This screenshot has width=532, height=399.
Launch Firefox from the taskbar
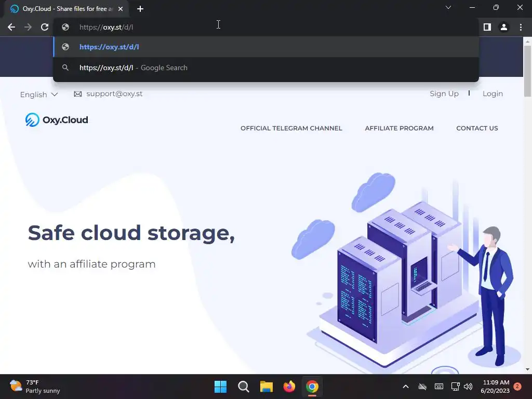289,387
